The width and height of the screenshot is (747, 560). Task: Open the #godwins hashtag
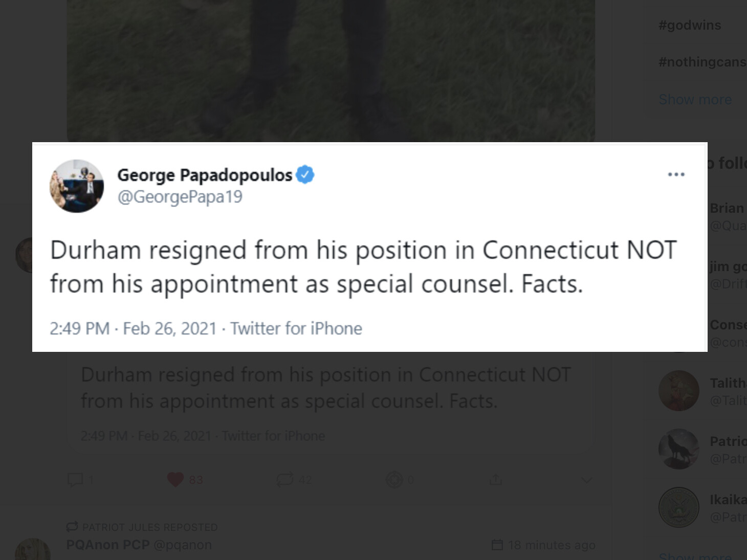(x=690, y=25)
